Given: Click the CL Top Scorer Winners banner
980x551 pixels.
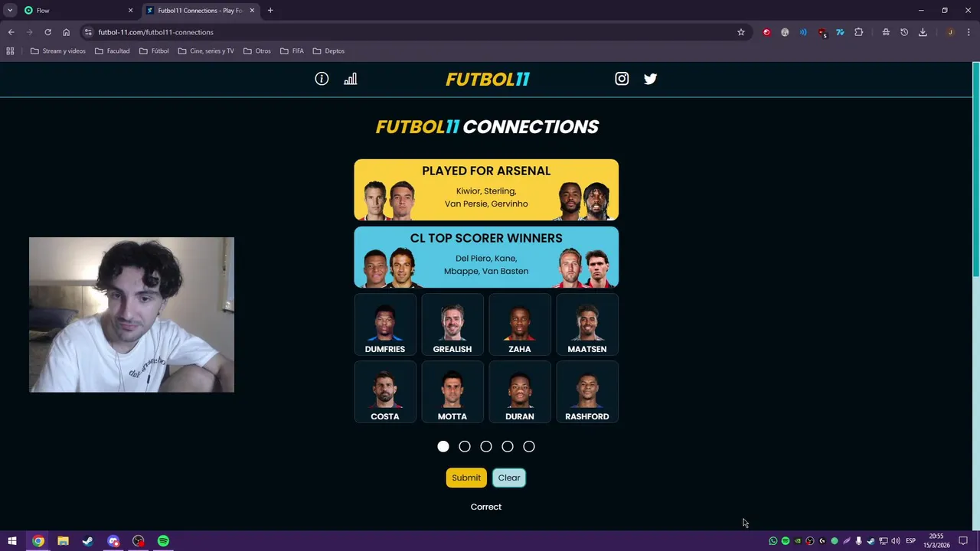Looking at the screenshot, I should 486,257.
